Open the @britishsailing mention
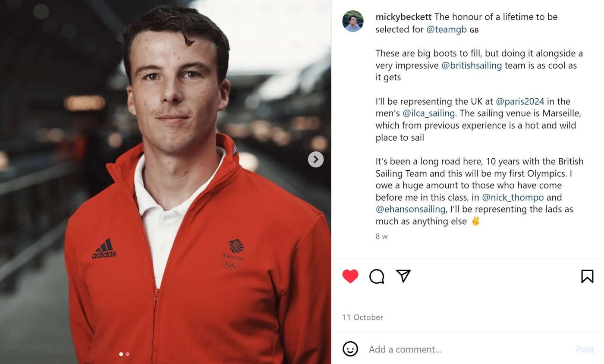The width and height of the screenshot is (604, 364). tap(472, 65)
